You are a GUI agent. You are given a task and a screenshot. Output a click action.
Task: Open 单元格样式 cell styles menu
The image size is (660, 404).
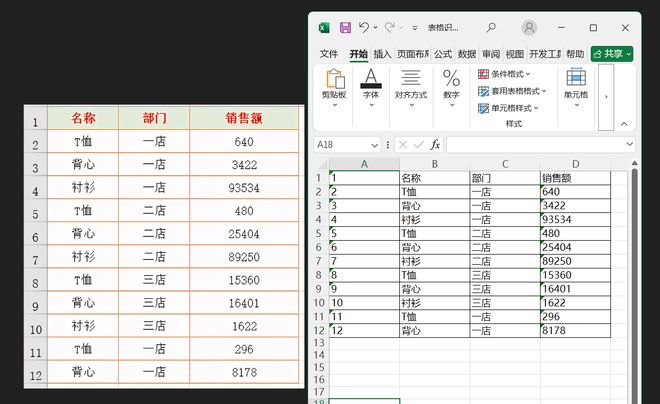(508, 108)
